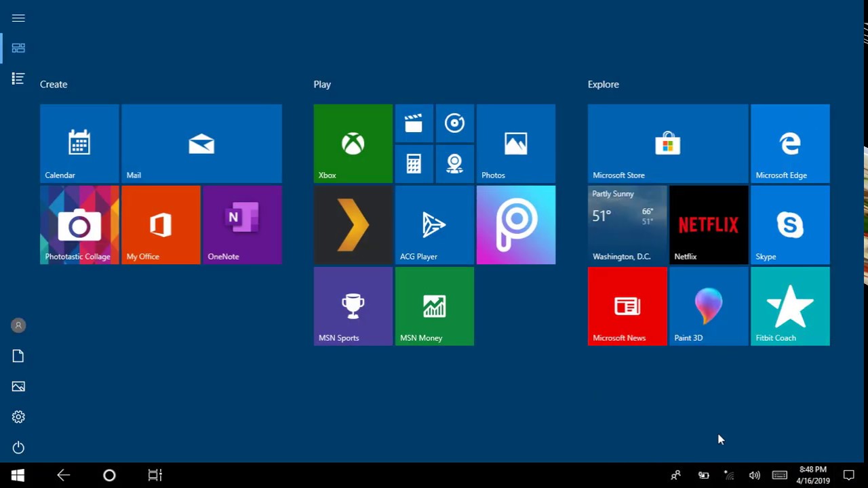The image size is (868, 488).
Task: Launch the Netflix tile
Action: pos(709,225)
